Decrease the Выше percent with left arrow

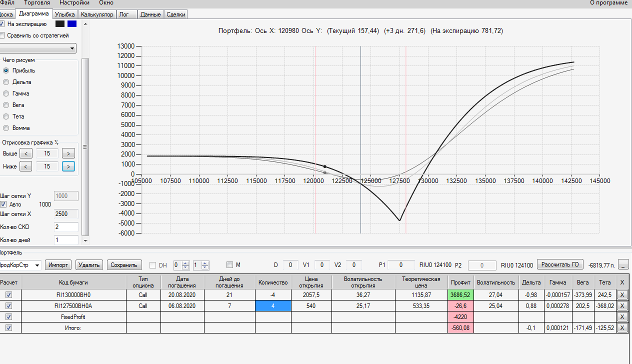click(x=26, y=153)
